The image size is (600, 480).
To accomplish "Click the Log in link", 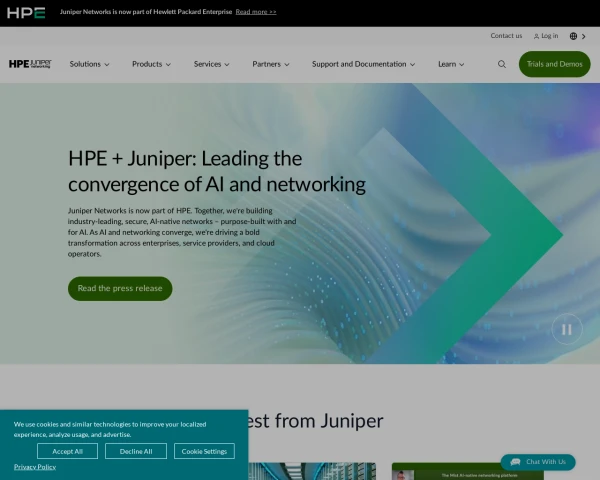I will coord(546,36).
